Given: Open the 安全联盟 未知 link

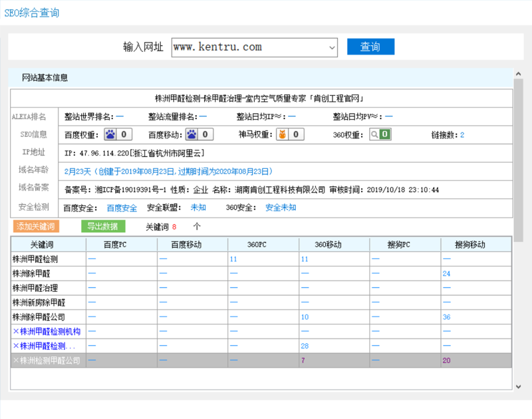Looking at the screenshot, I should [198, 208].
